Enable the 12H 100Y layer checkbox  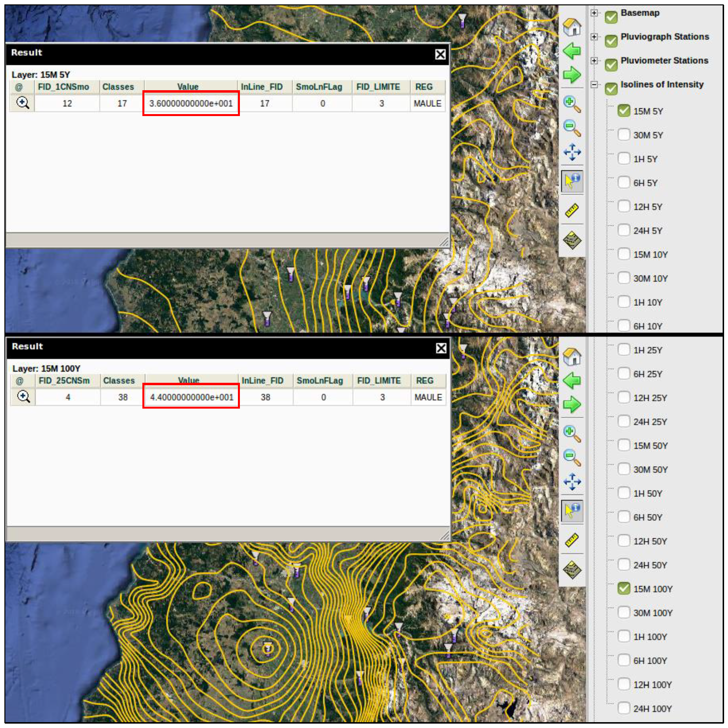(624, 684)
